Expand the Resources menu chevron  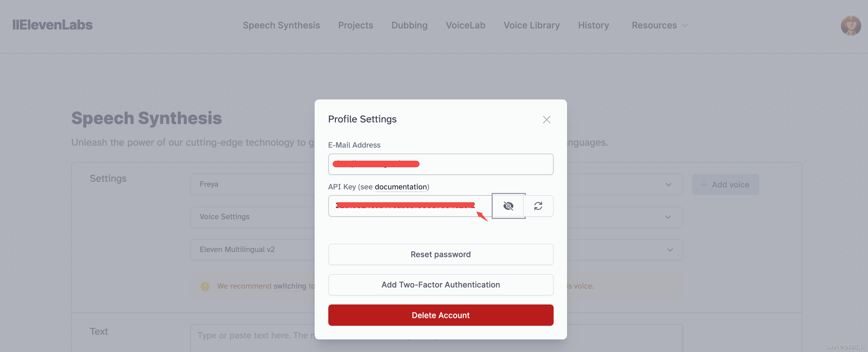[x=685, y=25]
